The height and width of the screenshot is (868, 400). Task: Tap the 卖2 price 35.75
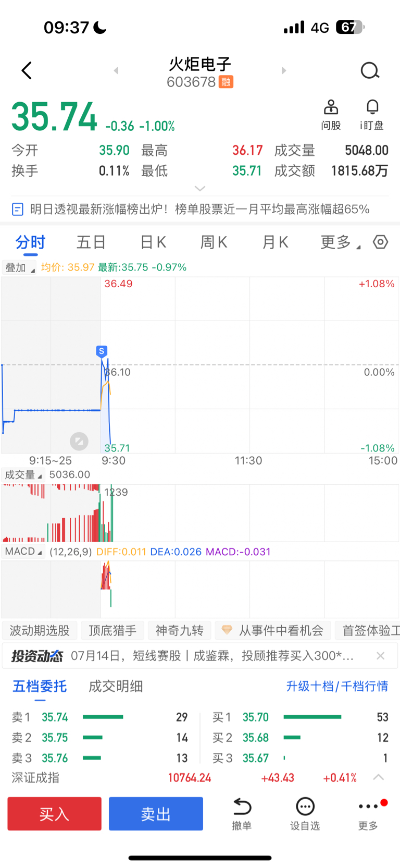point(55,738)
